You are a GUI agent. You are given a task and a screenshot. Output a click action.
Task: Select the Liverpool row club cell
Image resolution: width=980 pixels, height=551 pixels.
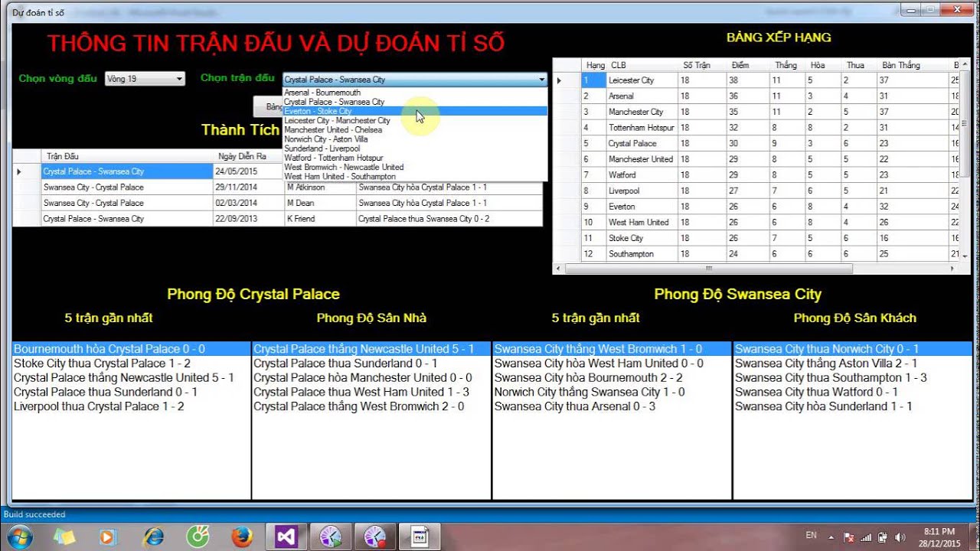tap(642, 191)
